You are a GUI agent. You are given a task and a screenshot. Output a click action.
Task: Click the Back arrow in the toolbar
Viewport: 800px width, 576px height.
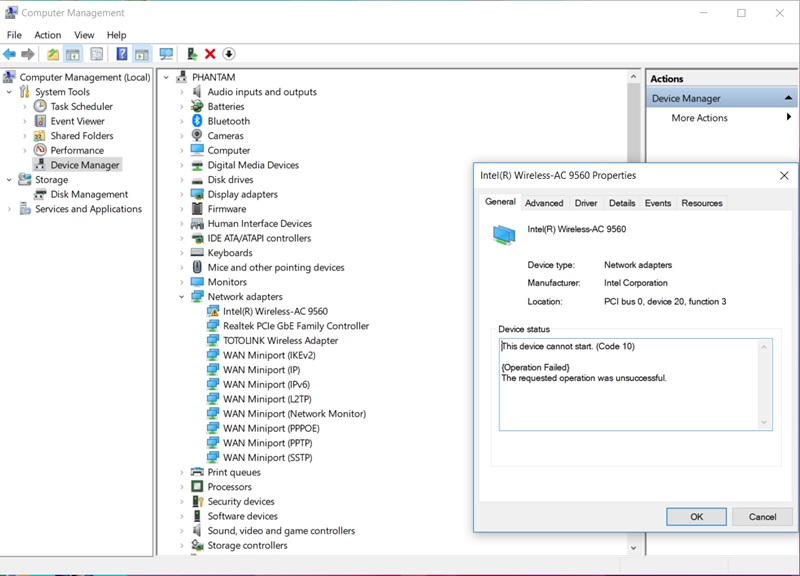[10, 54]
